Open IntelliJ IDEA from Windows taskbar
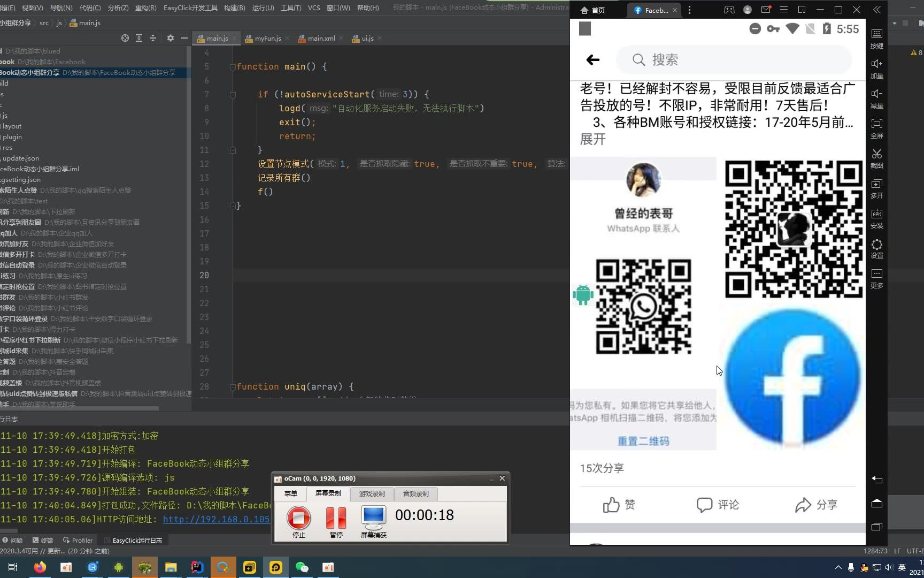 coord(197,567)
